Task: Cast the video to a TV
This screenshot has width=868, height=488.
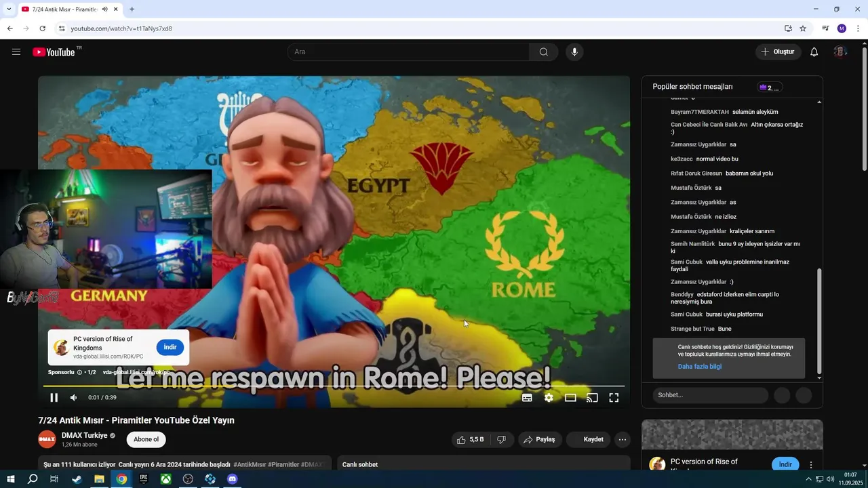Action: tap(592, 398)
